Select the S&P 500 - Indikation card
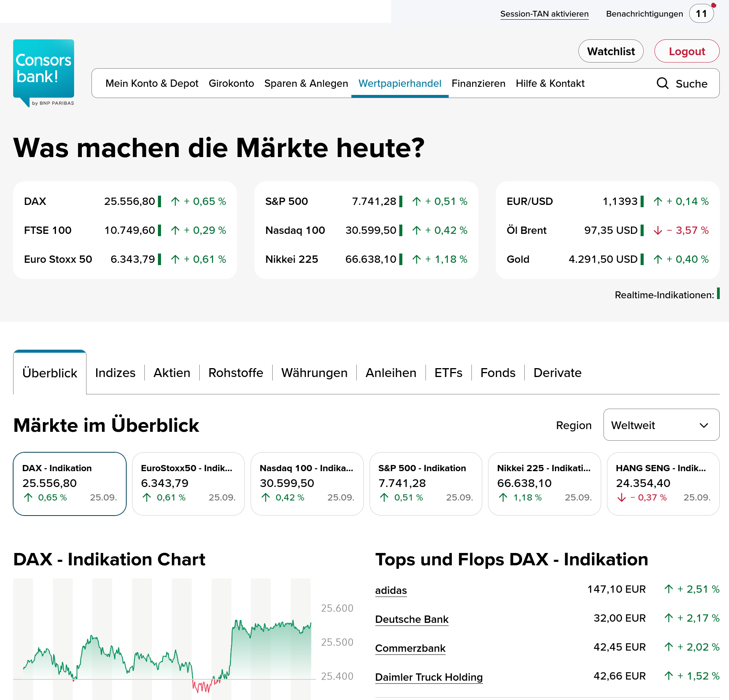 tap(426, 484)
